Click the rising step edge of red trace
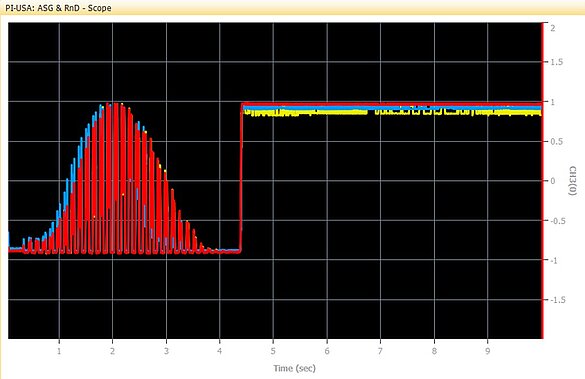 (241, 179)
